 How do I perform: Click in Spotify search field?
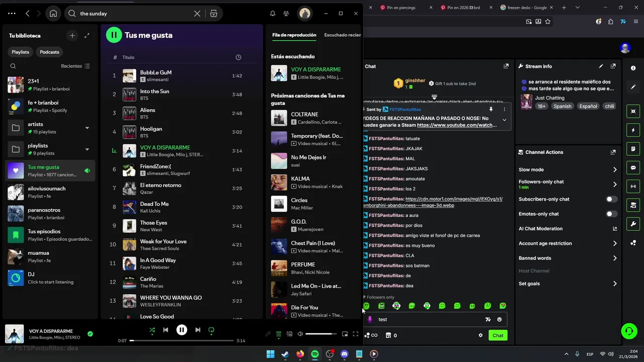135,14
